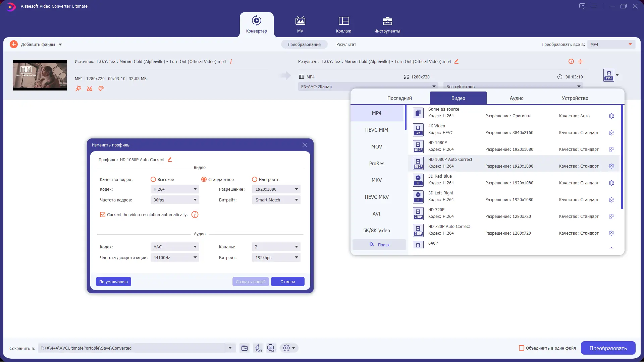Click the rename output pencil icon
Viewport: 644px width, 362px height.
click(456, 61)
